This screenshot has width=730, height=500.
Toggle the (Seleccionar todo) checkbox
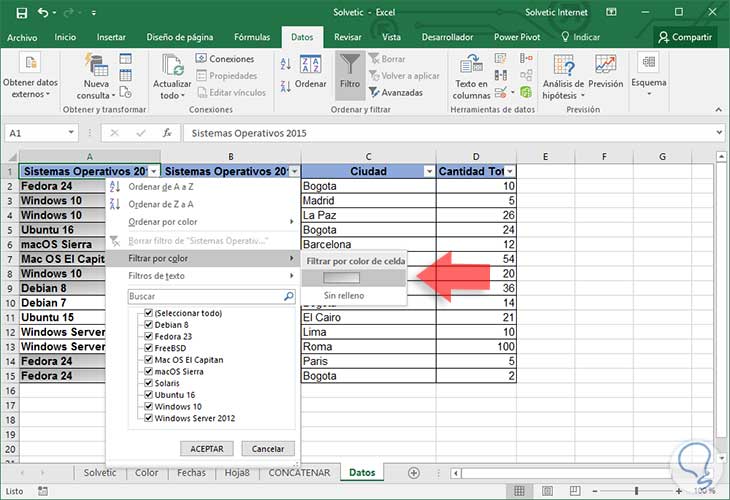[149, 313]
